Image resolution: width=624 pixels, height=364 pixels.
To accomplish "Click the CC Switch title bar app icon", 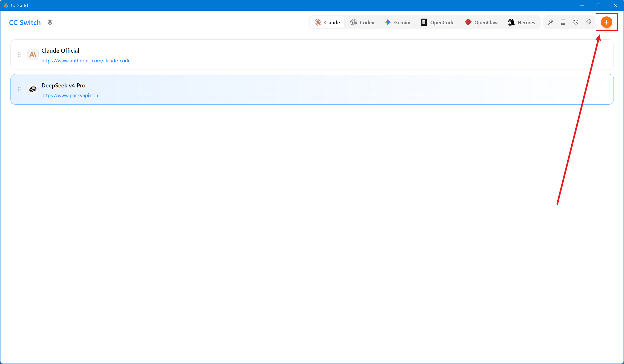I will (6, 5).
